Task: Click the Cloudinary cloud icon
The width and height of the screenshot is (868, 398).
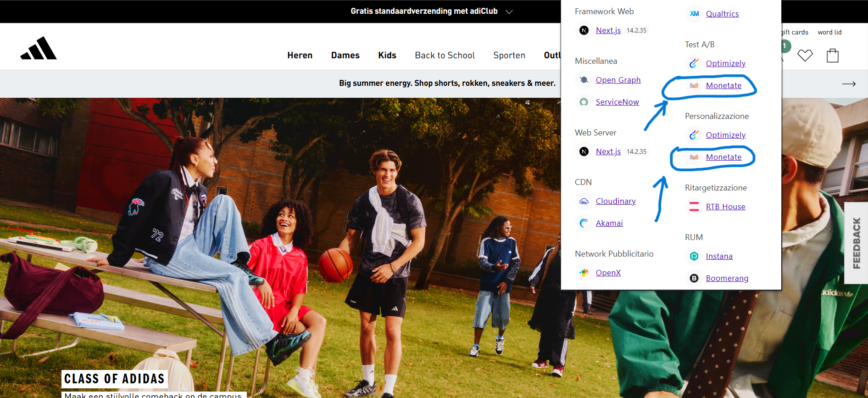Action: pyautogui.click(x=584, y=201)
